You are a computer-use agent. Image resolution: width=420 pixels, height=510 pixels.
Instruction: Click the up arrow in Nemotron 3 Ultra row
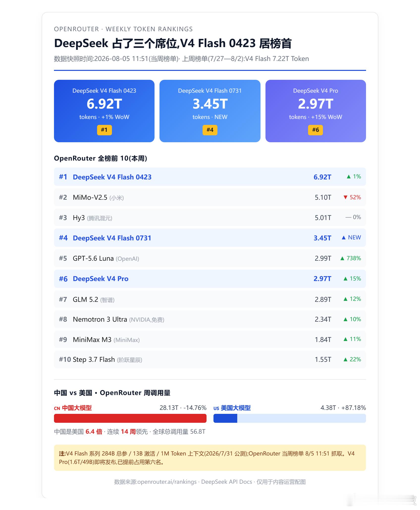pyautogui.click(x=345, y=319)
